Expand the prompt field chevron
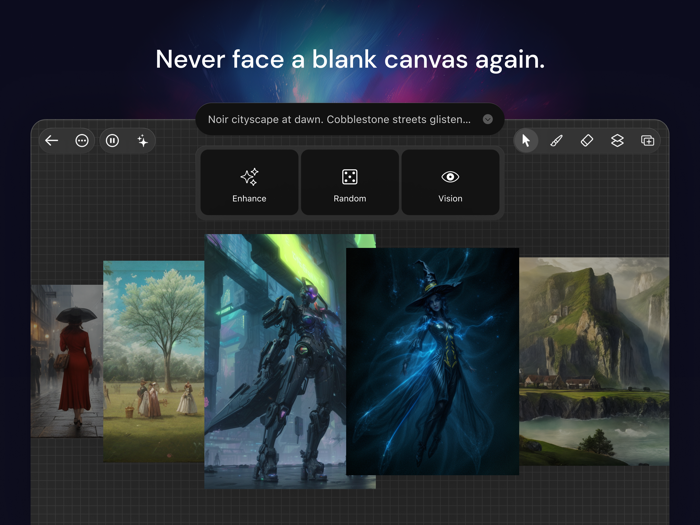This screenshot has width=700, height=525. tap(488, 119)
